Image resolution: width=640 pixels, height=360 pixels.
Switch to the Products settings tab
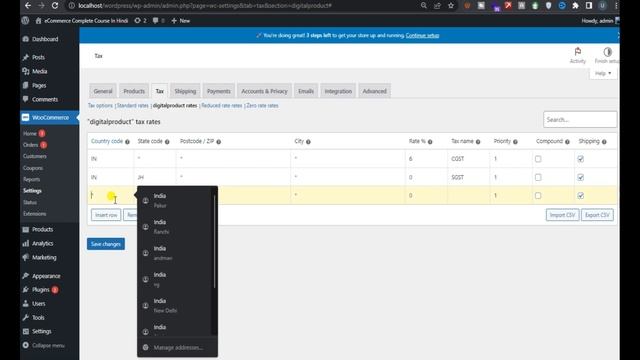134,91
